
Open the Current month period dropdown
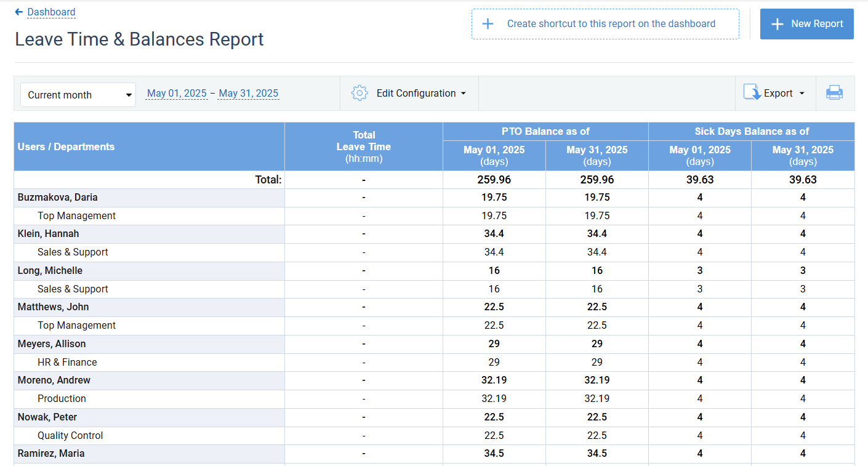(78, 95)
